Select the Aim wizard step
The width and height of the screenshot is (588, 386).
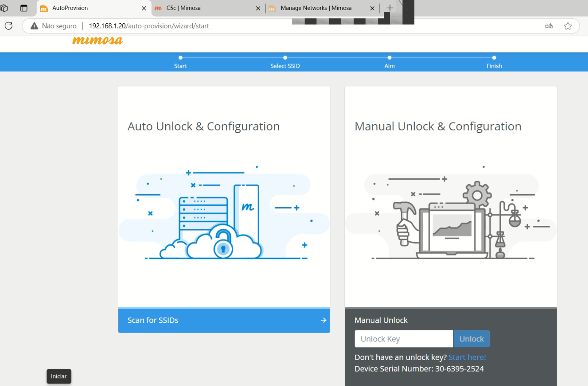click(x=389, y=62)
